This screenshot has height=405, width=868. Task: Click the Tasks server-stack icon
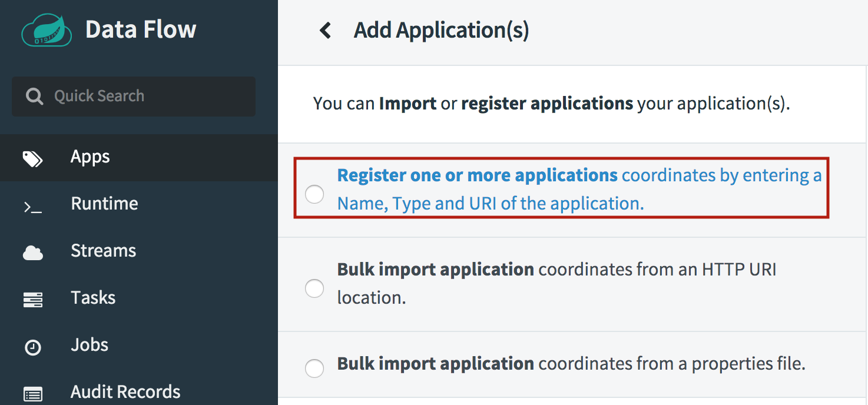pos(33,300)
